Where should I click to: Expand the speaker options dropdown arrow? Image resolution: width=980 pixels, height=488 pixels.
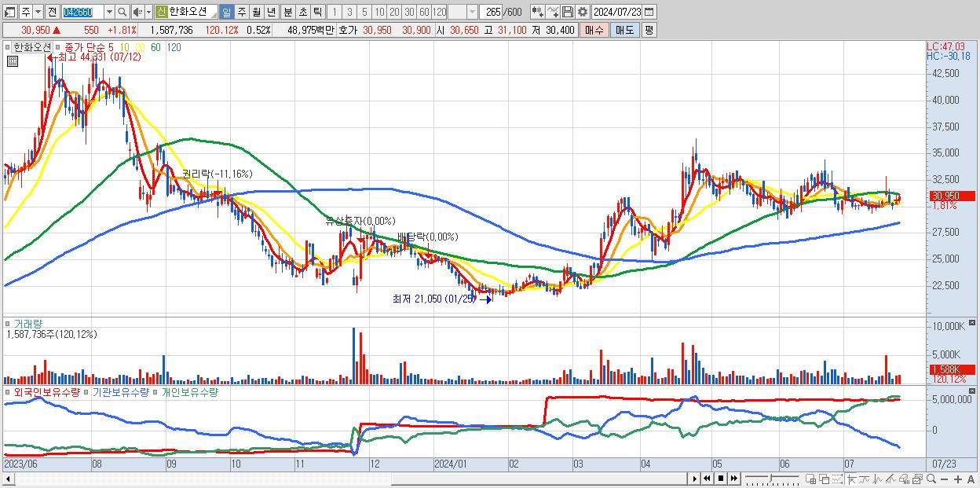pyautogui.click(x=148, y=12)
